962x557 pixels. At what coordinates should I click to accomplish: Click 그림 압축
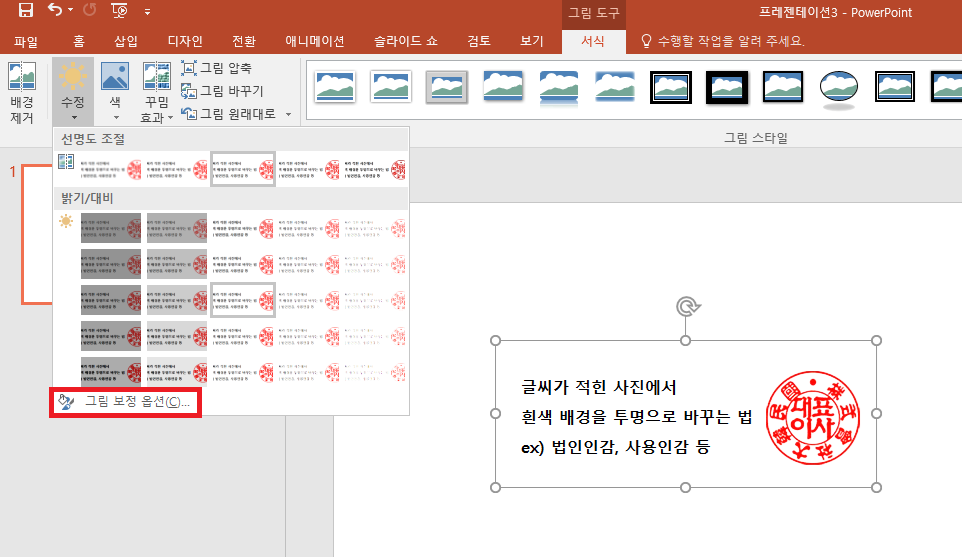click(x=217, y=68)
